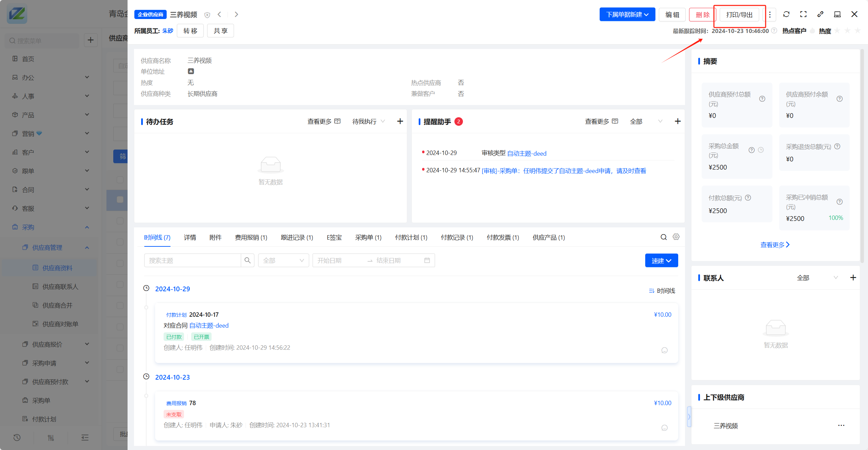Add a contact with 联系人 plus icon
The width and height of the screenshot is (868, 450).
tap(853, 278)
